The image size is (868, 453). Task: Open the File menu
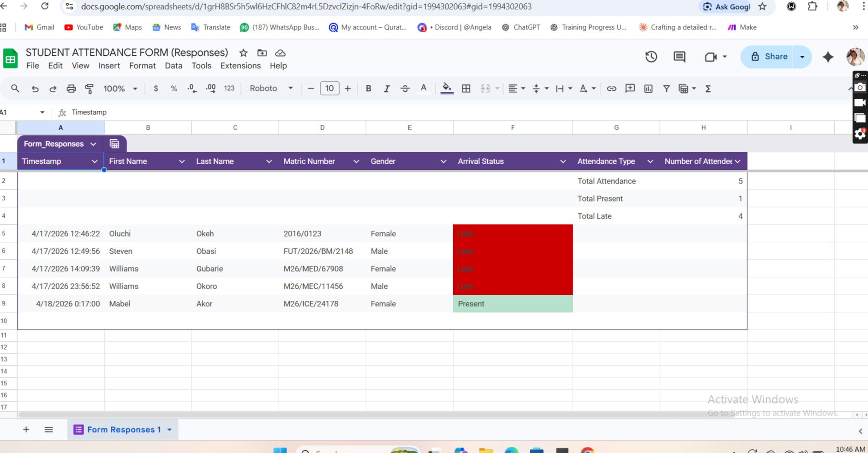[32, 66]
